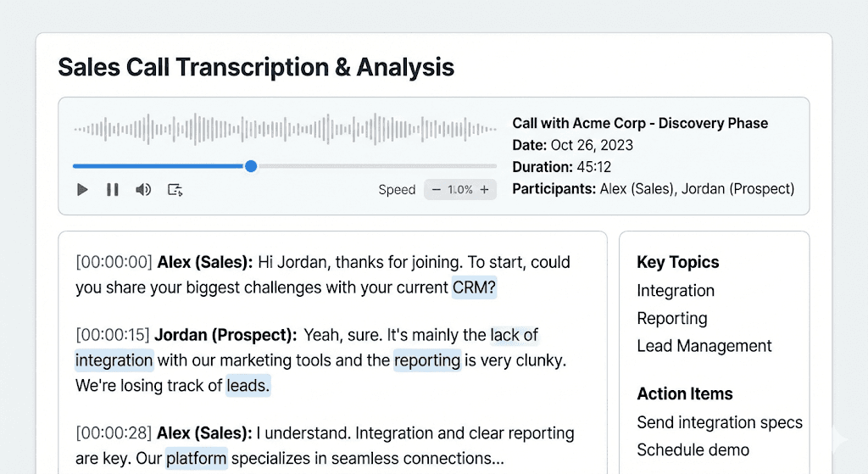Click the play button
This screenshot has width=868, height=474.
[x=82, y=190]
